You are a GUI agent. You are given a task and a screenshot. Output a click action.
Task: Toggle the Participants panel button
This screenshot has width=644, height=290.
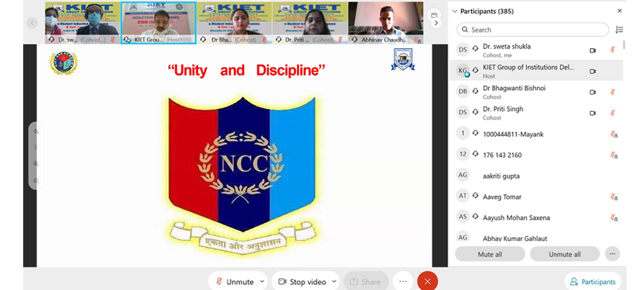tap(592, 282)
